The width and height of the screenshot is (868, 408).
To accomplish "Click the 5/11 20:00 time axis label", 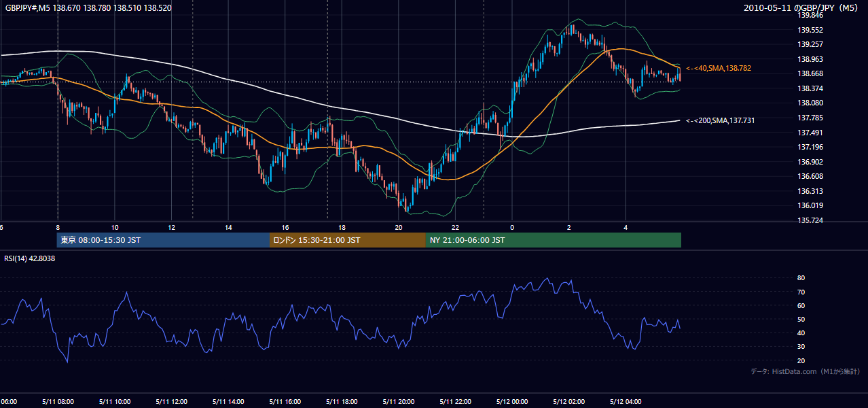I will coord(399,401).
